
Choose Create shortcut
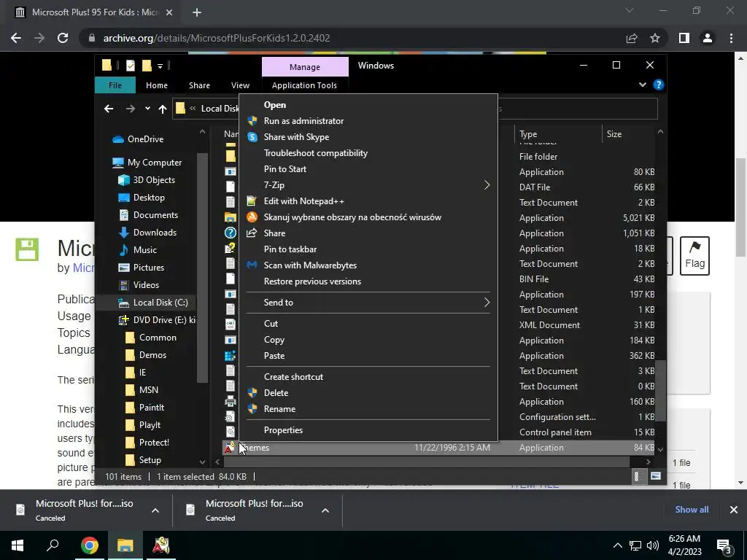293,377
